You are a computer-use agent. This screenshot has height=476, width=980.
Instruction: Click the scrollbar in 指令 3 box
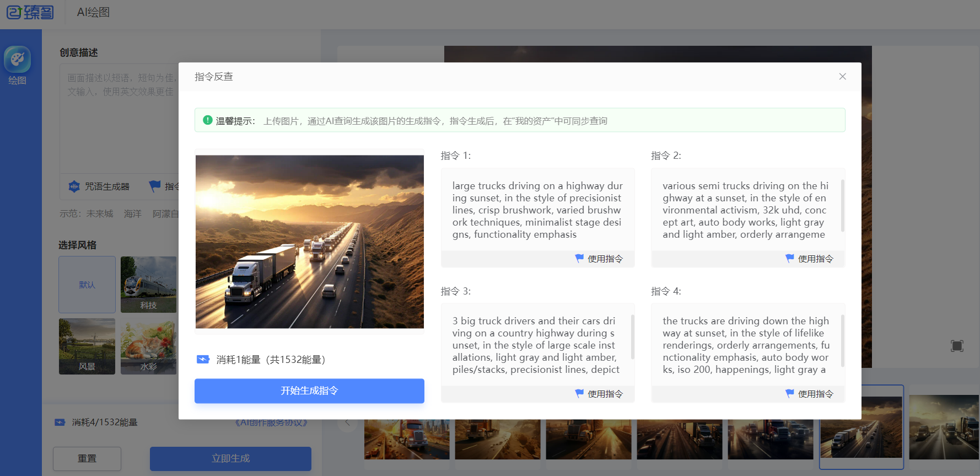(632, 336)
